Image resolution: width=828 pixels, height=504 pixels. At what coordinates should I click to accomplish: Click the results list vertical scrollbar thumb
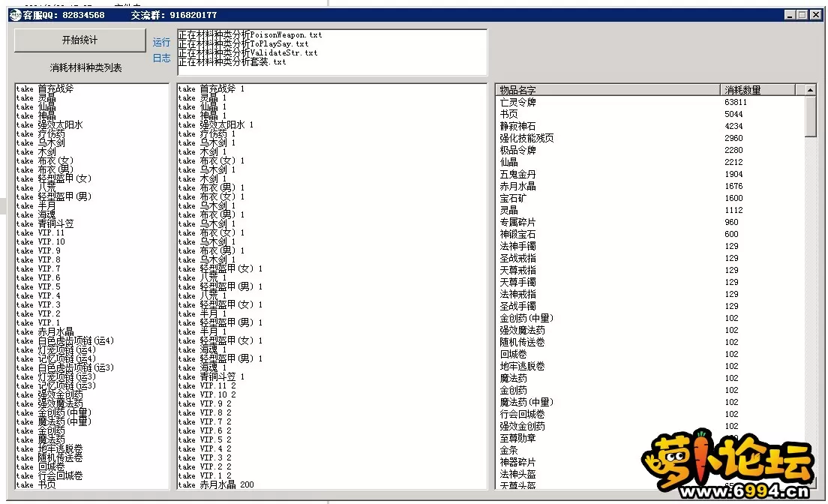tap(811, 116)
